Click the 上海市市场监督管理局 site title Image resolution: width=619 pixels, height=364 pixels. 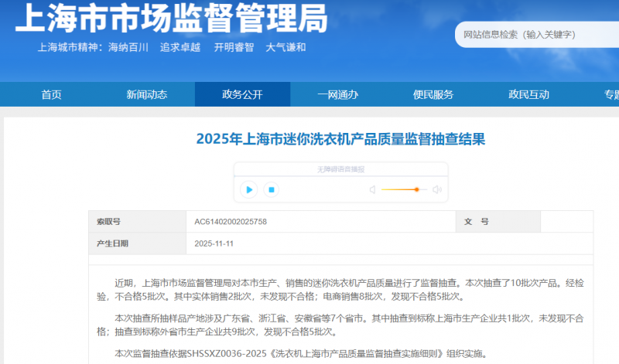coord(171,19)
